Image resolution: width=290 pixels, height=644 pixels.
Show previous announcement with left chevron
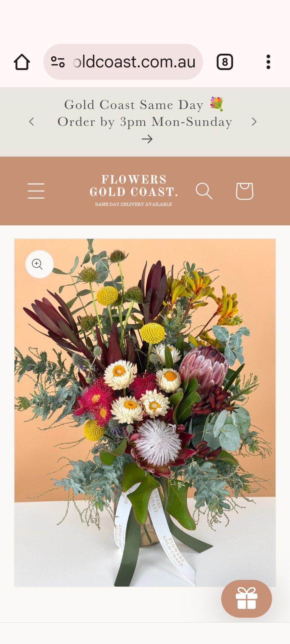32,121
